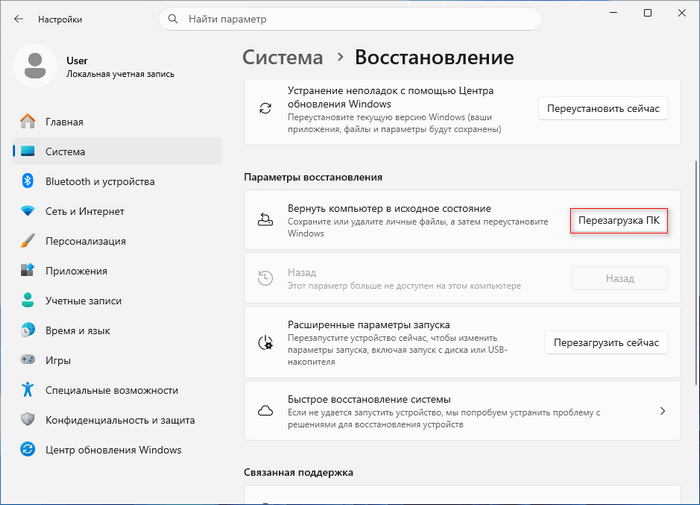The width and height of the screenshot is (700, 505).
Task: Click the Связанная поддержка heading
Action: pyautogui.click(x=298, y=472)
